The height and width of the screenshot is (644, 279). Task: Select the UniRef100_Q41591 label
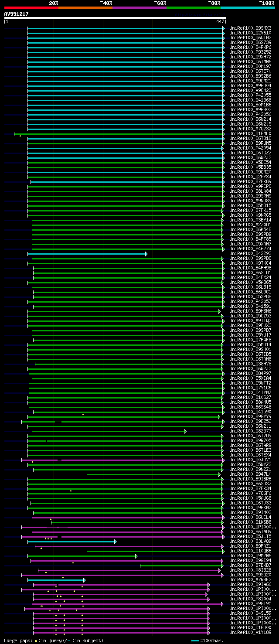[250, 306]
